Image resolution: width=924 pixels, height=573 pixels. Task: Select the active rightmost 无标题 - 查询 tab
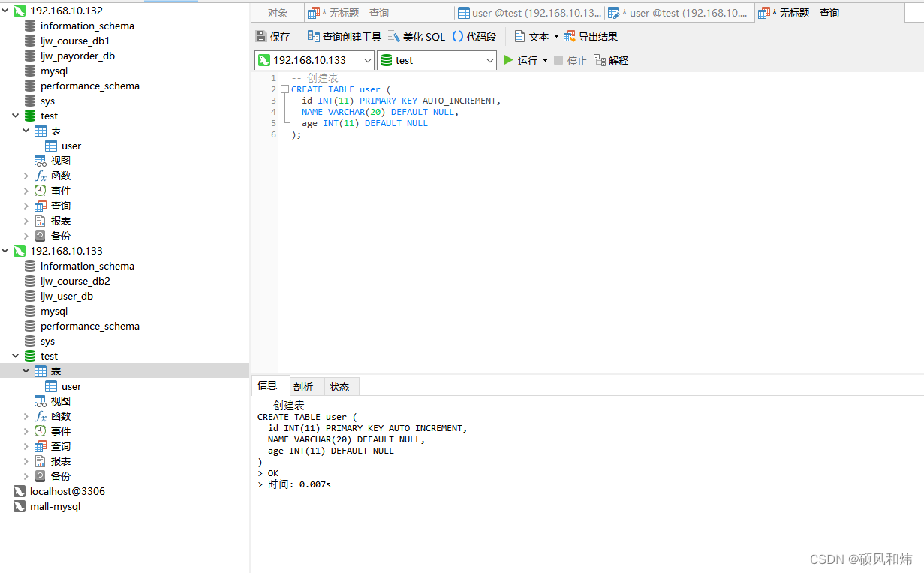tap(829, 13)
